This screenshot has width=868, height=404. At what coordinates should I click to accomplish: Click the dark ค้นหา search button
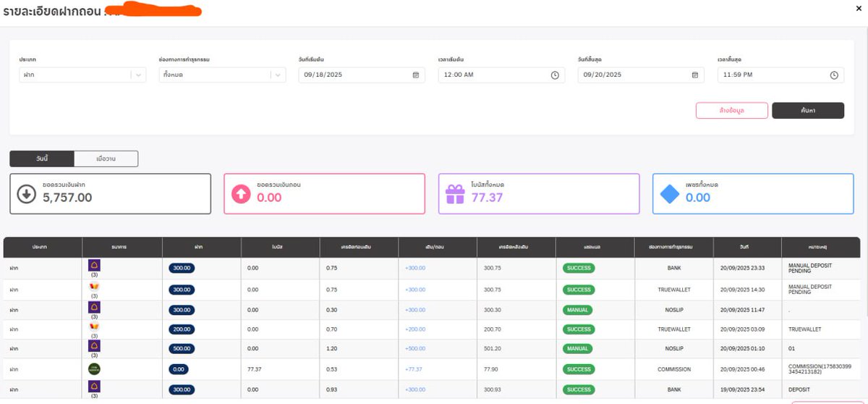[808, 110]
